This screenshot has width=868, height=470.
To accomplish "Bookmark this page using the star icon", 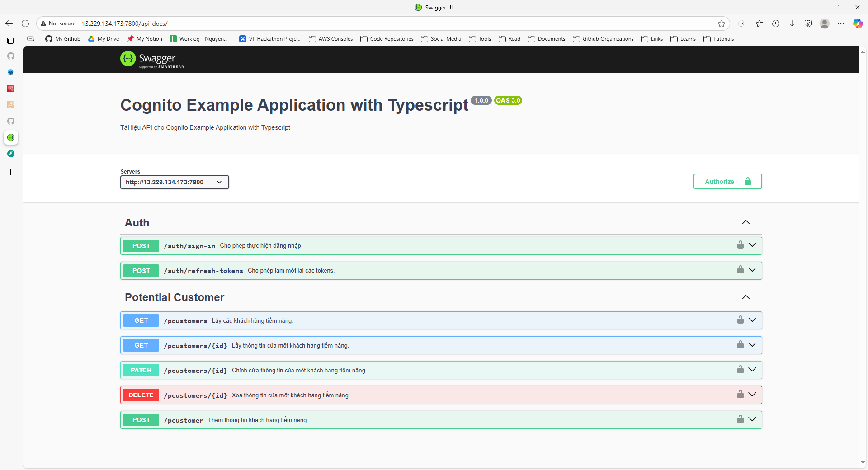I will pos(721,23).
